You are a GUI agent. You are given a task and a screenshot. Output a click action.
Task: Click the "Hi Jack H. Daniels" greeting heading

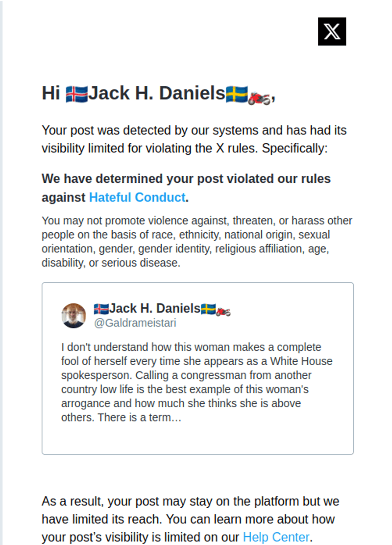point(158,94)
